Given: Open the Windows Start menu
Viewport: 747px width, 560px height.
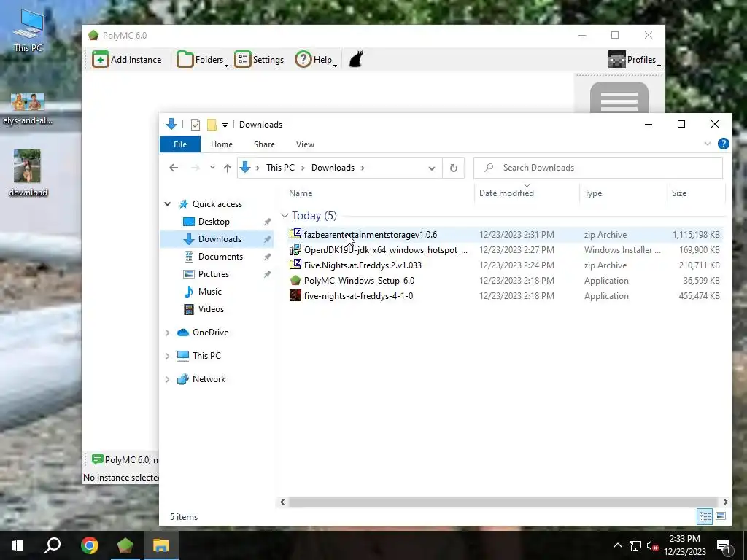Looking at the screenshot, I should 18,545.
